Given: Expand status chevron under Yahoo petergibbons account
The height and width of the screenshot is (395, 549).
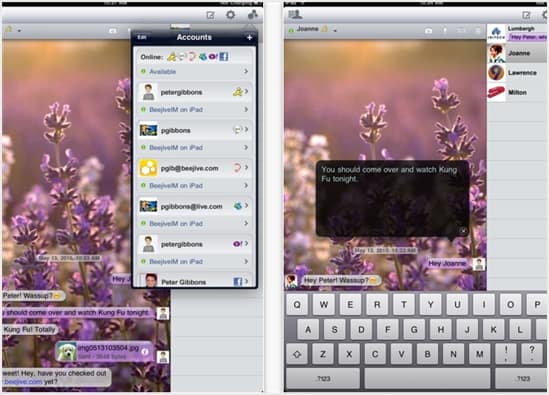Looking at the screenshot, I should (246, 261).
